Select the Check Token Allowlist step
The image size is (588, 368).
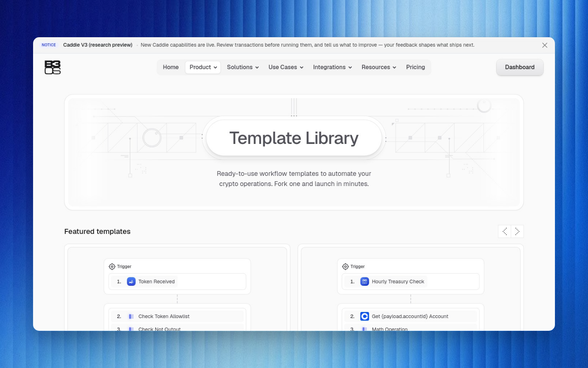(x=177, y=316)
